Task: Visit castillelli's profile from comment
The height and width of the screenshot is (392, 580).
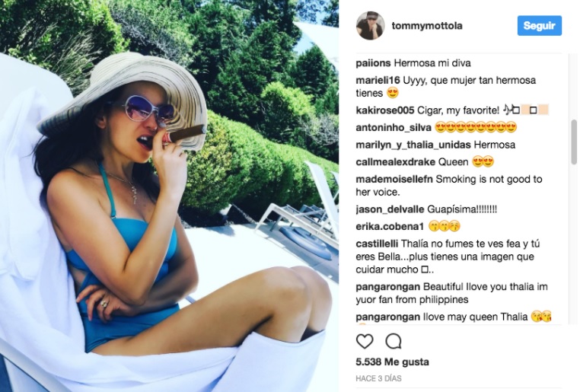Action: click(377, 244)
